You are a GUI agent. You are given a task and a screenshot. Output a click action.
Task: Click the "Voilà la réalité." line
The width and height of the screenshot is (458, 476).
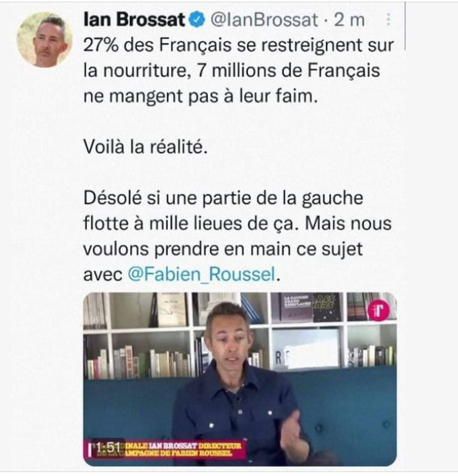pos(145,147)
